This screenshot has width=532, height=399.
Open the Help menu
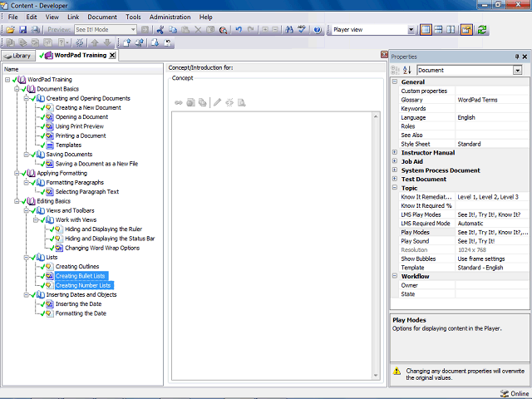coord(205,17)
